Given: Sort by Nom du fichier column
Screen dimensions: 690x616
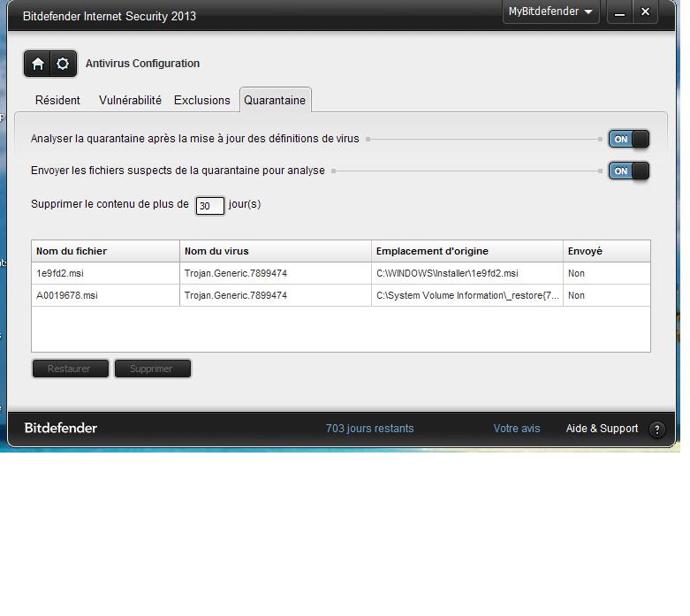Looking at the screenshot, I should pos(105,251).
